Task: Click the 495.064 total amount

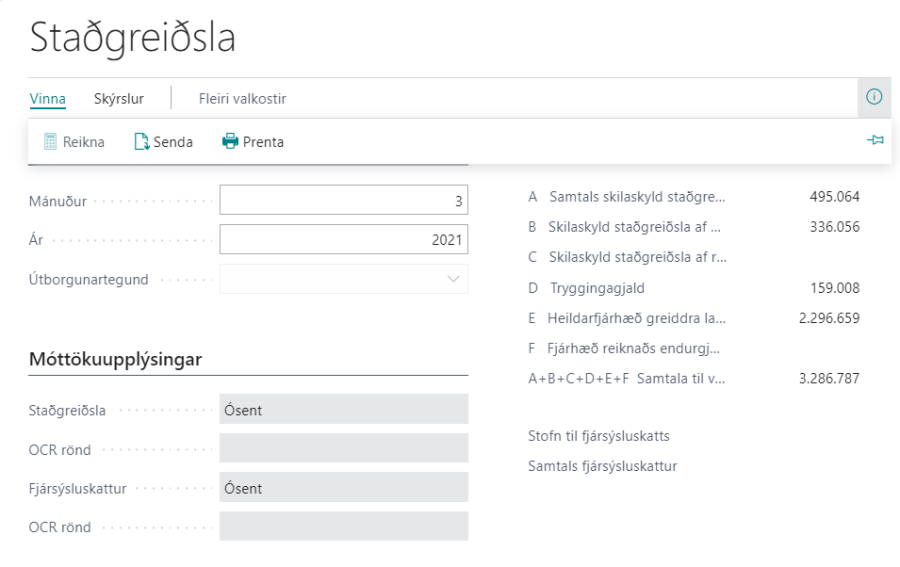Action: click(x=834, y=196)
